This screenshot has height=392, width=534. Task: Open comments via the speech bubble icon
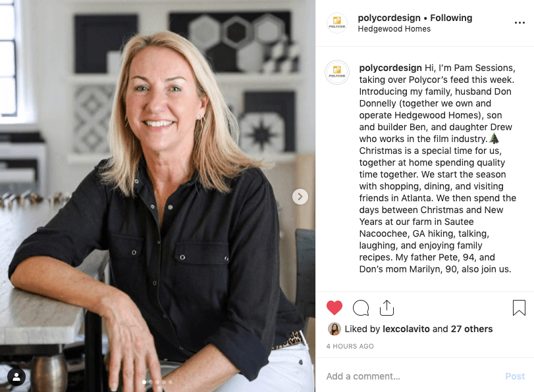point(361,308)
